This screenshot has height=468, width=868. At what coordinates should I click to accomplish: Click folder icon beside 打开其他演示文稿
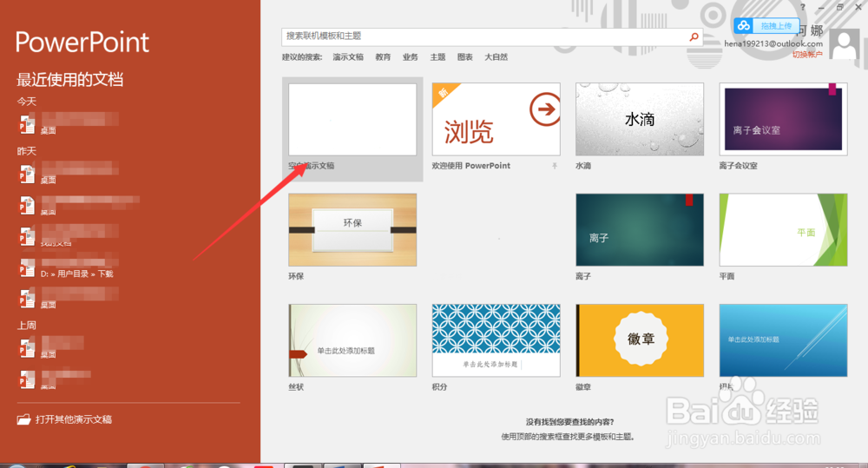point(23,419)
